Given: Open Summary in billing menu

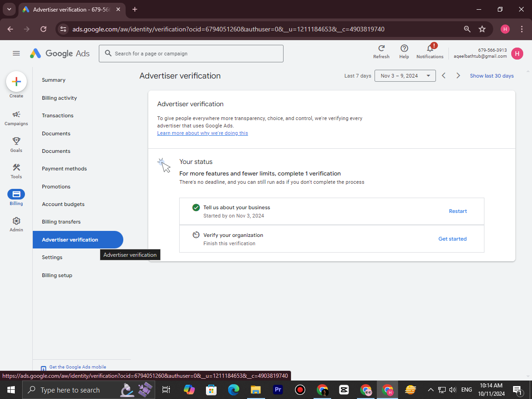Looking at the screenshot, I should (54, 80).
